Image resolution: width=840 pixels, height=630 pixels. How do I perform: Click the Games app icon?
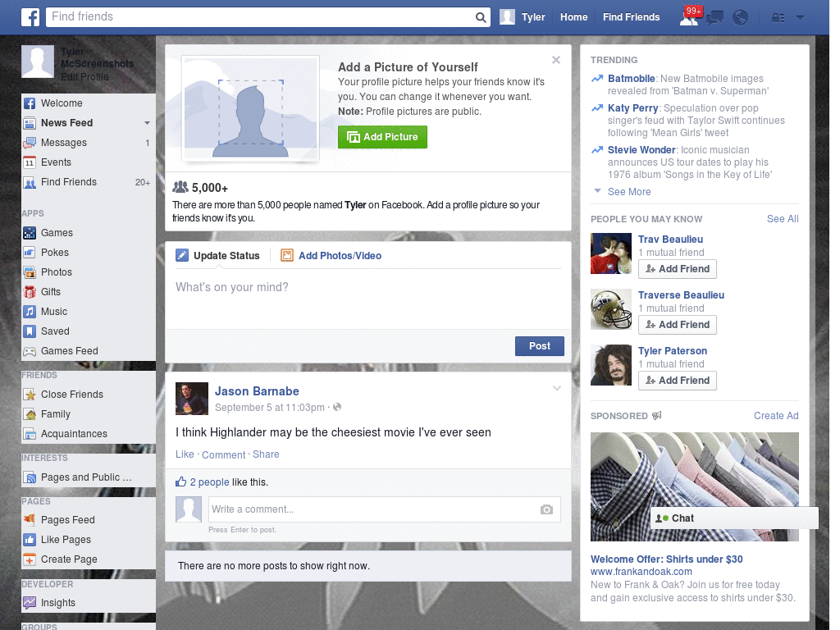click(x=30, y=233)
